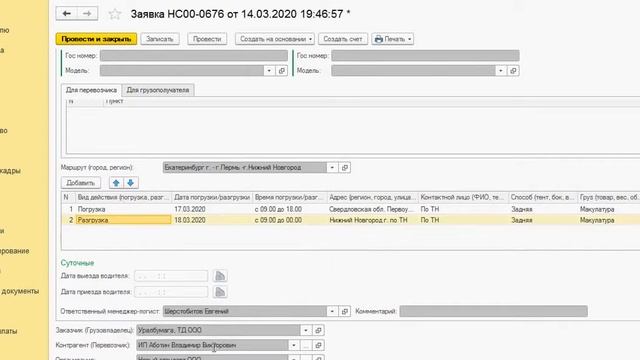
Task: Click the Суточные section heading
Action: (x=78, y=263)
